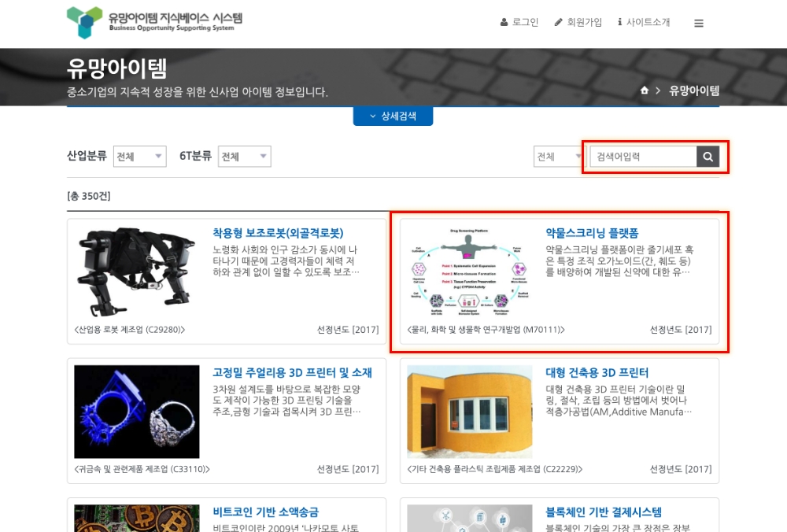
Task: Expand the 상세검색 detailed search button
Action: coord(393,116)
